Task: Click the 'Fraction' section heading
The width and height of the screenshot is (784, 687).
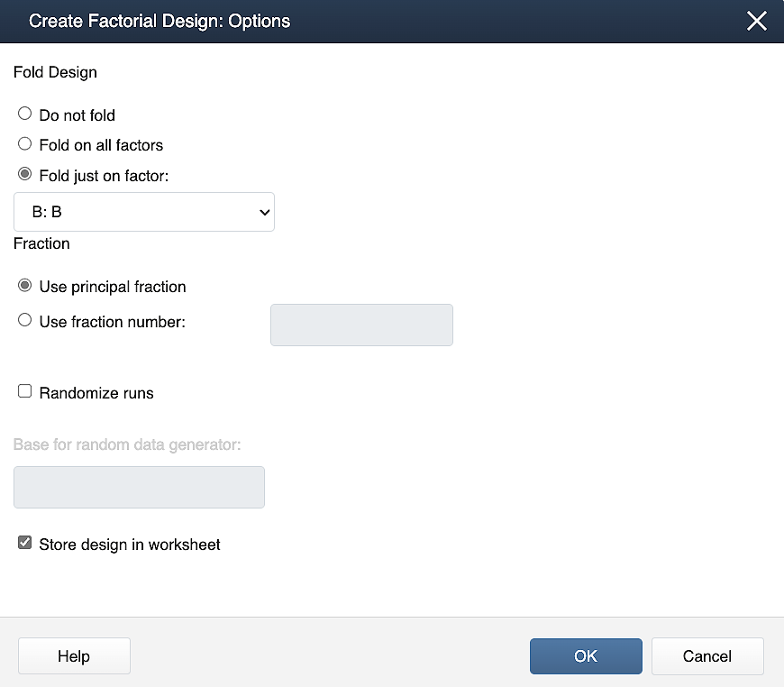Action: tap(41, 243)
